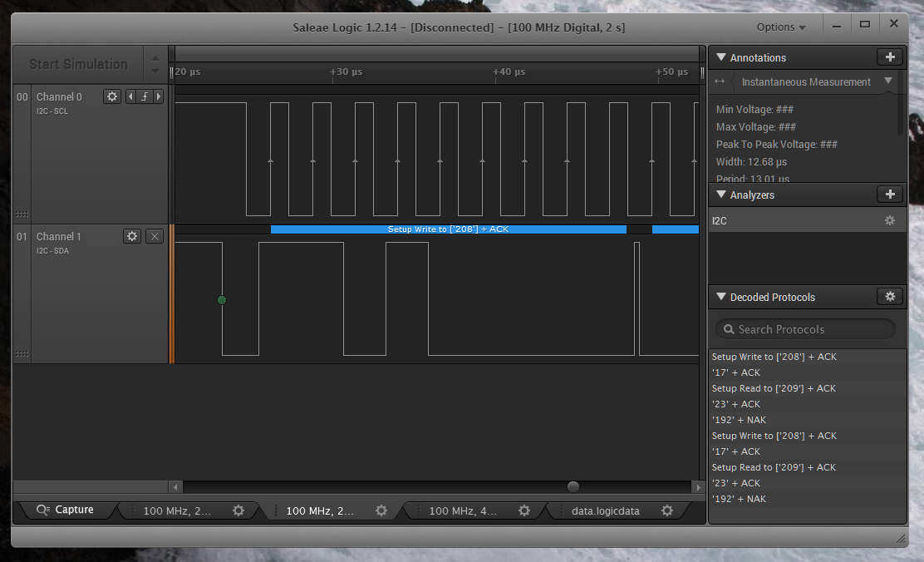924x562 pixels.
Task: Open Instantaneous Measurement dropdown arrow
Action: click(888, 81)
